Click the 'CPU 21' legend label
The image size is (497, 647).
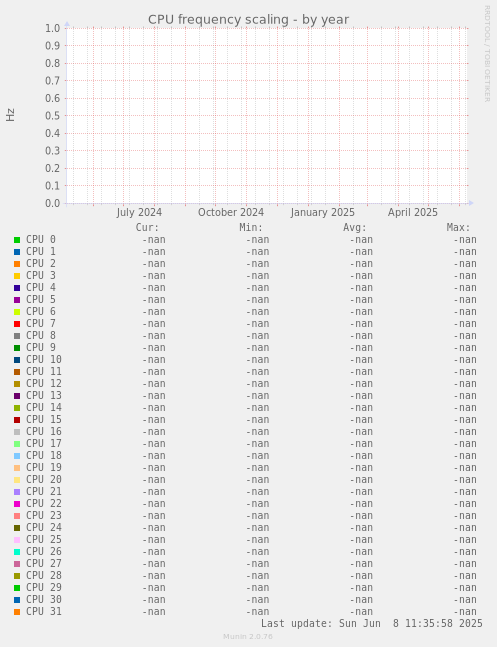pyautogui.click(x=44, y=491)
